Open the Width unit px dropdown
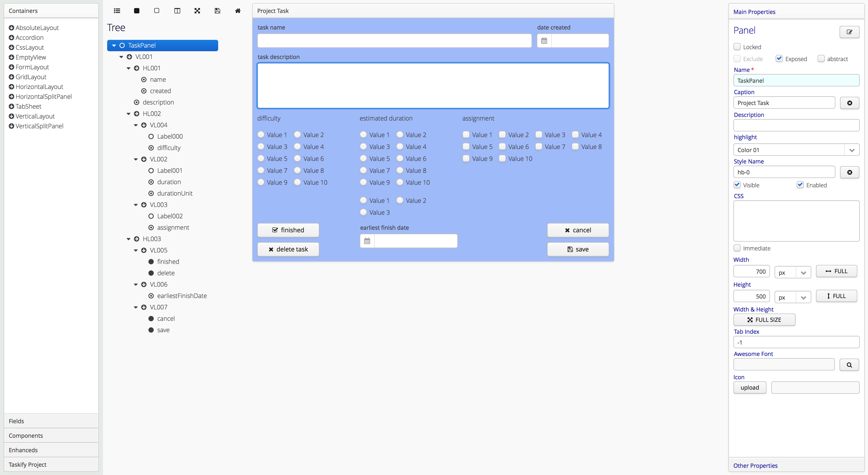 (803, 272)
